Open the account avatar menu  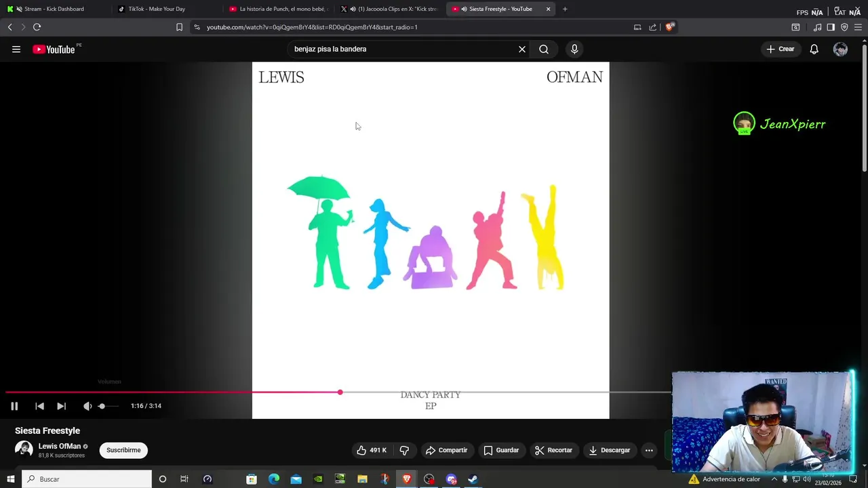840,49
